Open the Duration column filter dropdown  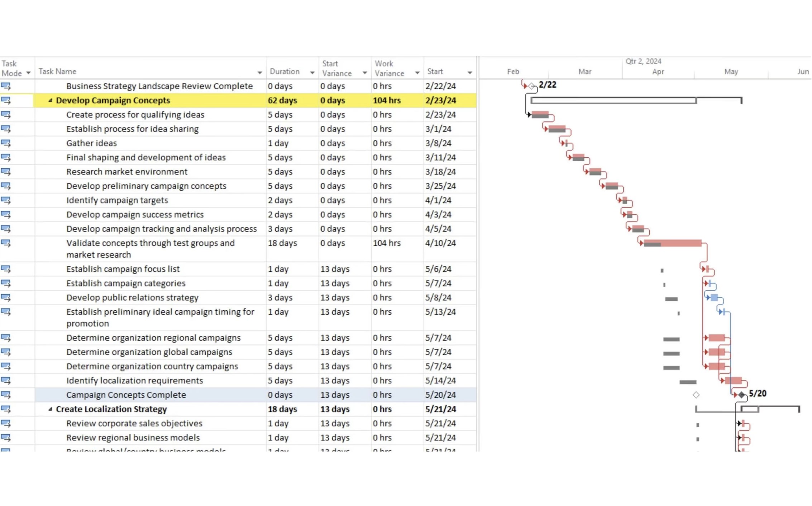coord(311,73)
